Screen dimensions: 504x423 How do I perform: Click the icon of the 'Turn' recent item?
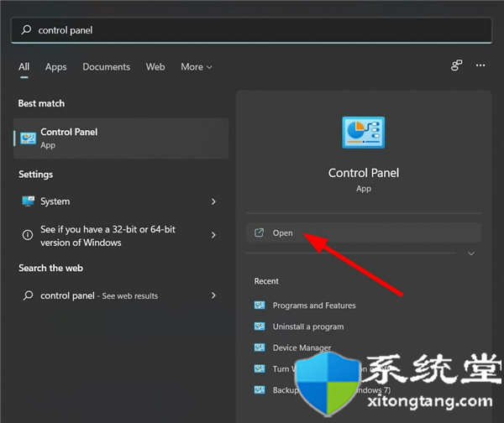click(260, 368)
